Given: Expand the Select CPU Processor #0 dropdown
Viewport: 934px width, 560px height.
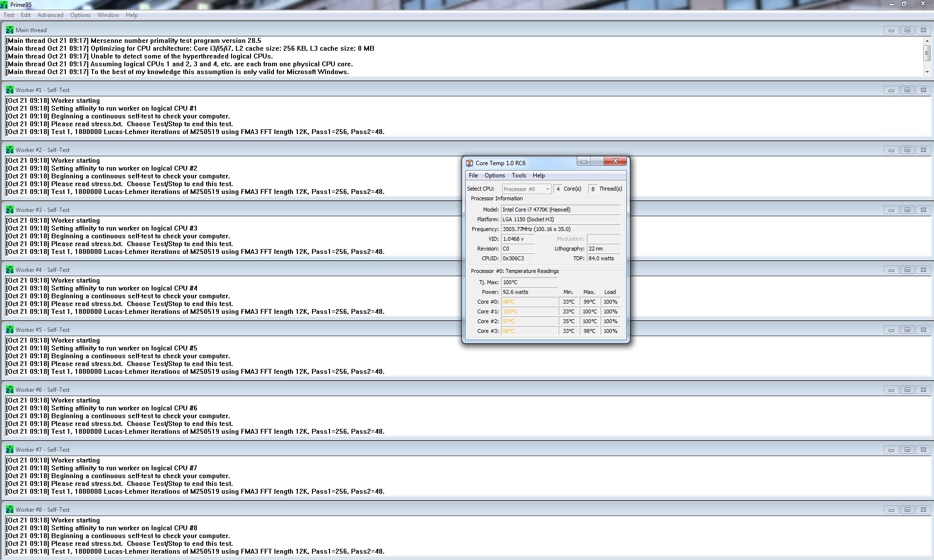Looking at the screenshot, I should click(x=547, y=189).
